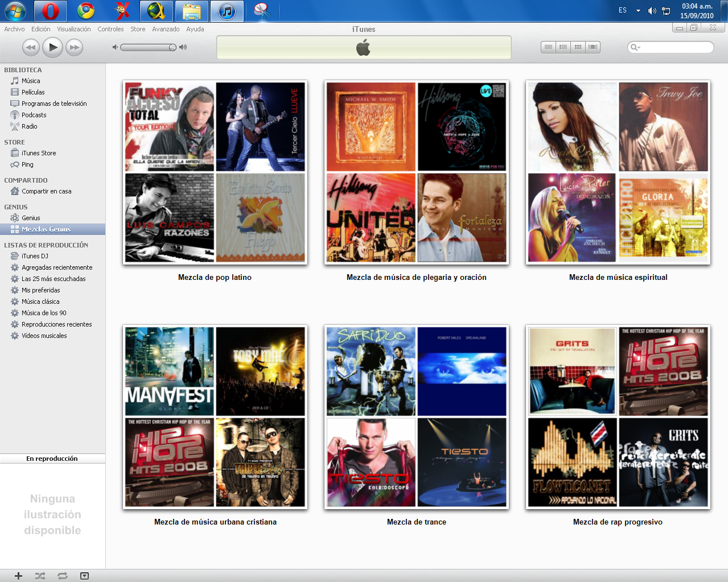The width and height of the screenshot is (728, 582).
Task: Click the Mezcla de trance label
Action: click(x=417, y=522)
